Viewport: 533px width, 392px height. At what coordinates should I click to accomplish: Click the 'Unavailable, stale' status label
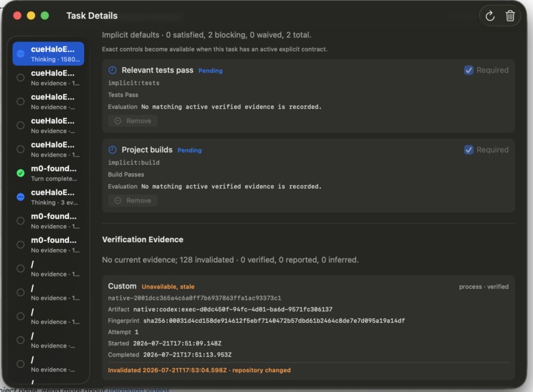(x=168, y=287)
